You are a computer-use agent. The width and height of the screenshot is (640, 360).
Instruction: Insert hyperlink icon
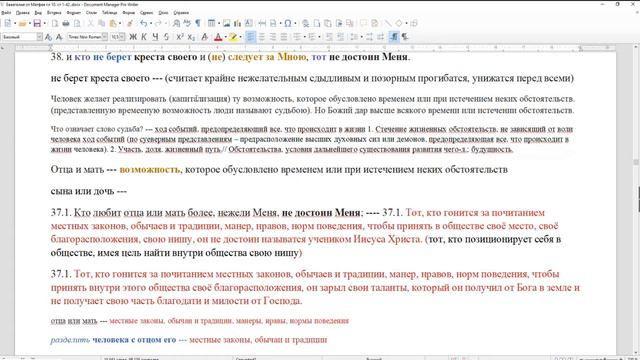306,23
